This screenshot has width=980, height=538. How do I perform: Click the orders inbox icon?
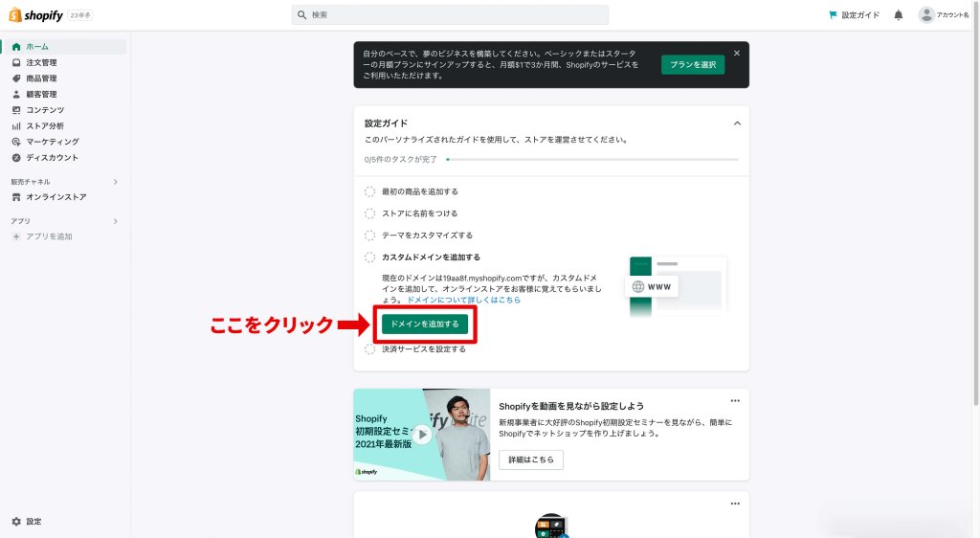pyautogui.click(x=16, y=62)
